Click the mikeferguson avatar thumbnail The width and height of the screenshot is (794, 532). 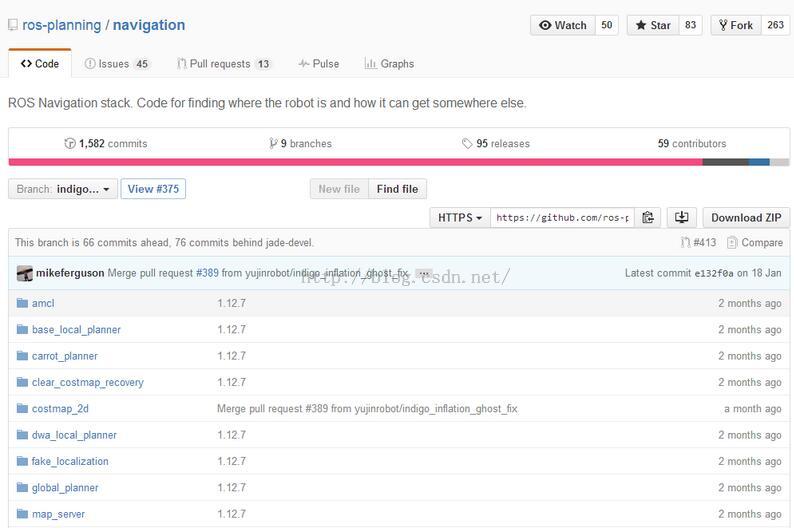(24, 273)
